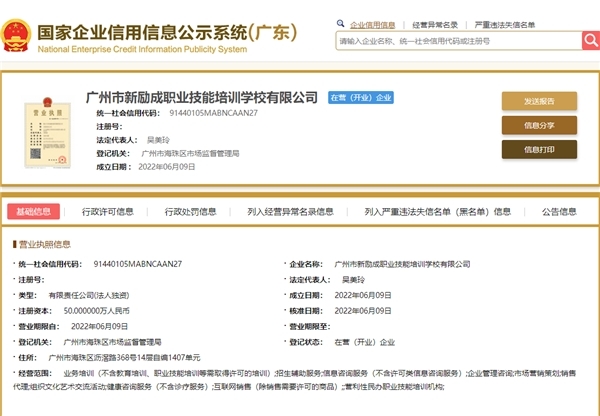Click company type 有限责任公司(法人独资)
Screen dimensions: 600x416
89,295
